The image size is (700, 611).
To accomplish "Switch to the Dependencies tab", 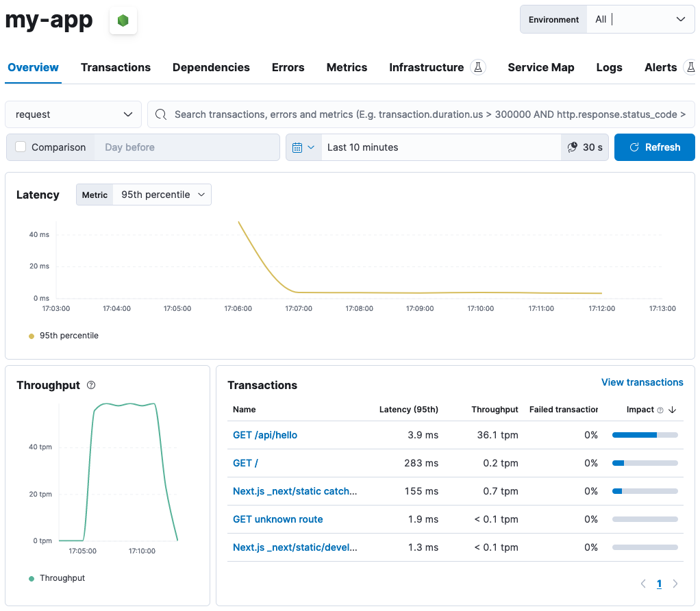I will click(x=211, y=67).
